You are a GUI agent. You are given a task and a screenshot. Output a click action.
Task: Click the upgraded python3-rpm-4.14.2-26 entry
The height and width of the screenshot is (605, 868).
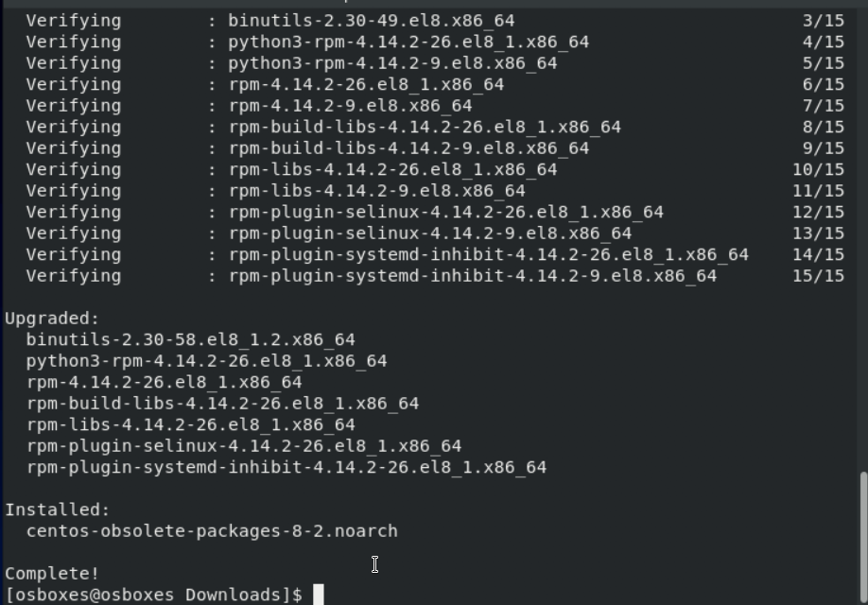[206, 361]
